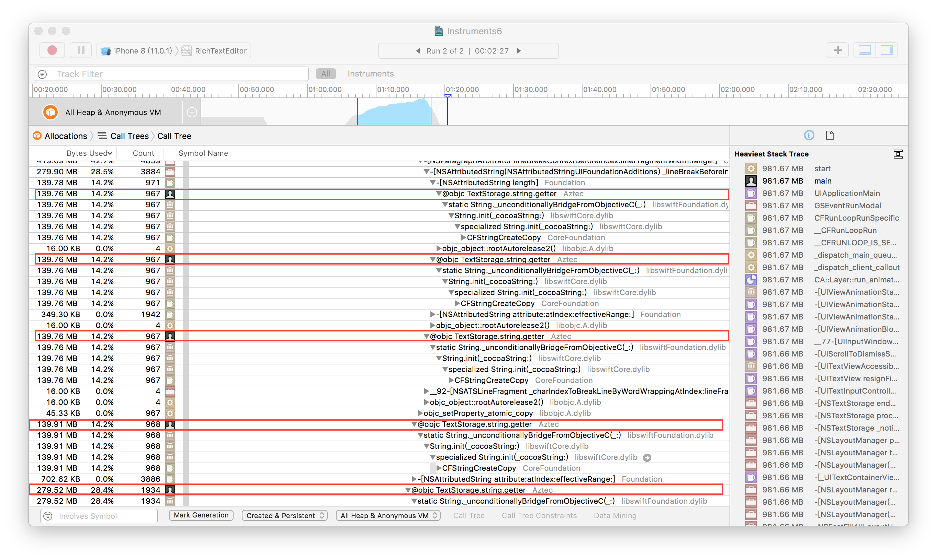
Task: Show the document inspector icon
Action: (829, 136)
